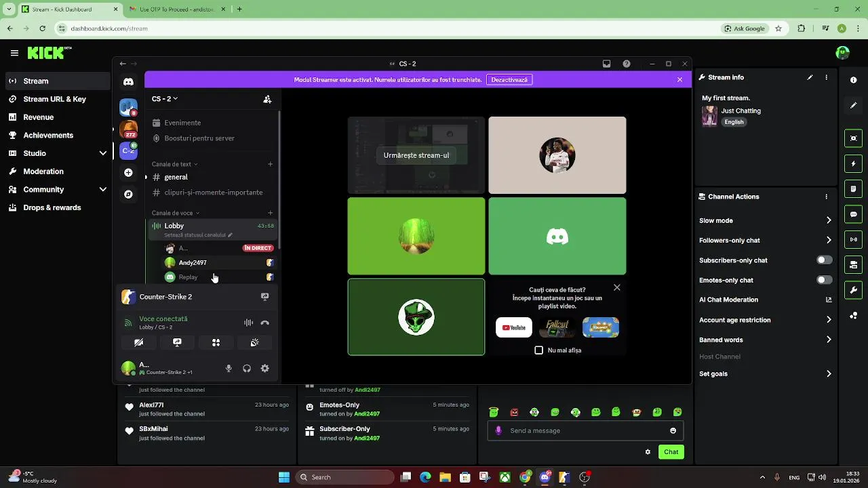Click the invite members icon beside CS - 2

coord(267,99)
